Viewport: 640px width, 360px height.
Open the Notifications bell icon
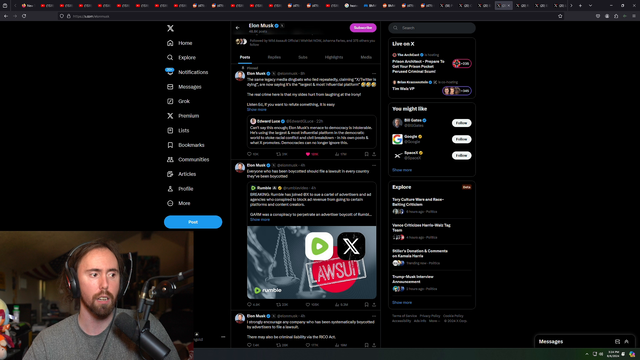click(170, 72)
